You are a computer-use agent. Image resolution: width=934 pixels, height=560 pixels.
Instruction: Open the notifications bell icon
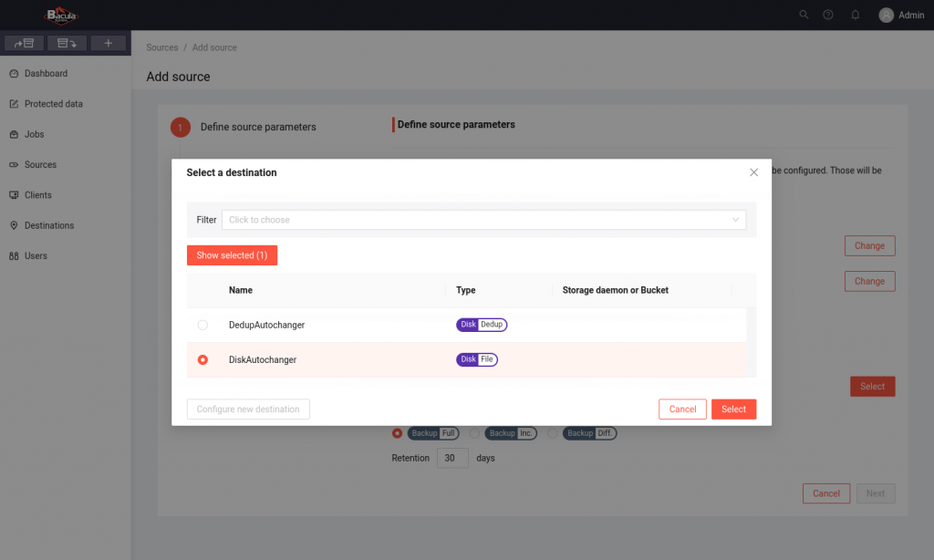(x=855, y=15)
